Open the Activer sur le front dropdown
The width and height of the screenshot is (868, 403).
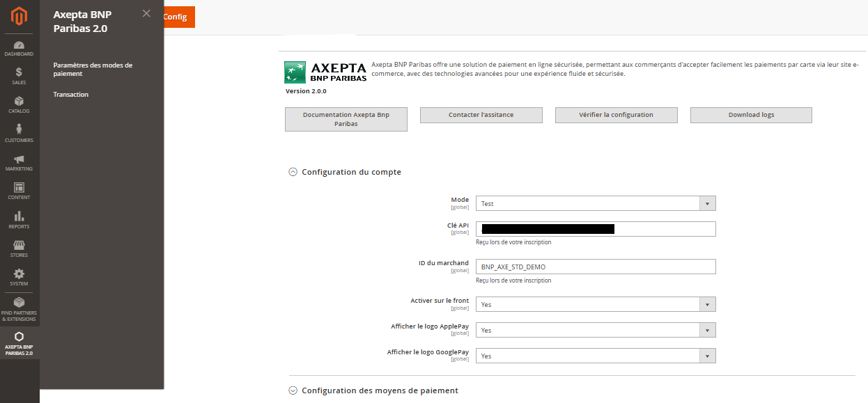(596, 304)
